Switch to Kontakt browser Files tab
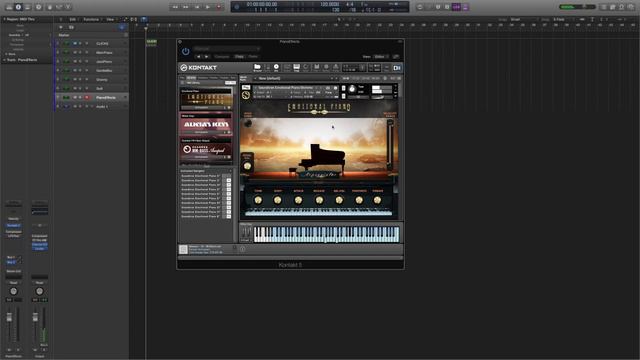 click(182, 78)
